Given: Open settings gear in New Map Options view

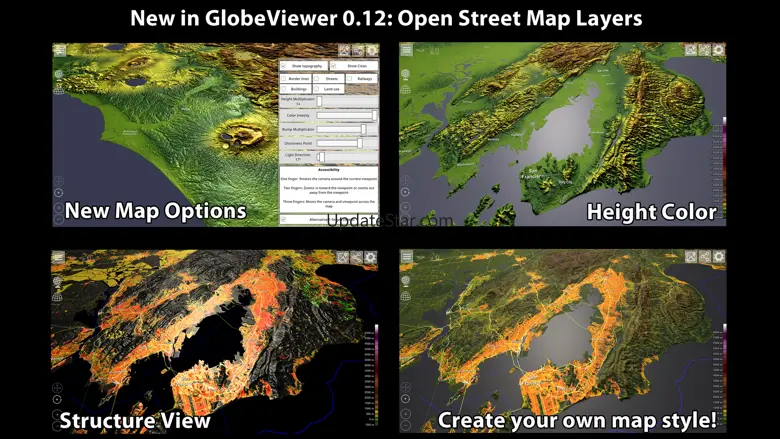Looking at the screenshot, I should [x=372, y=50].
